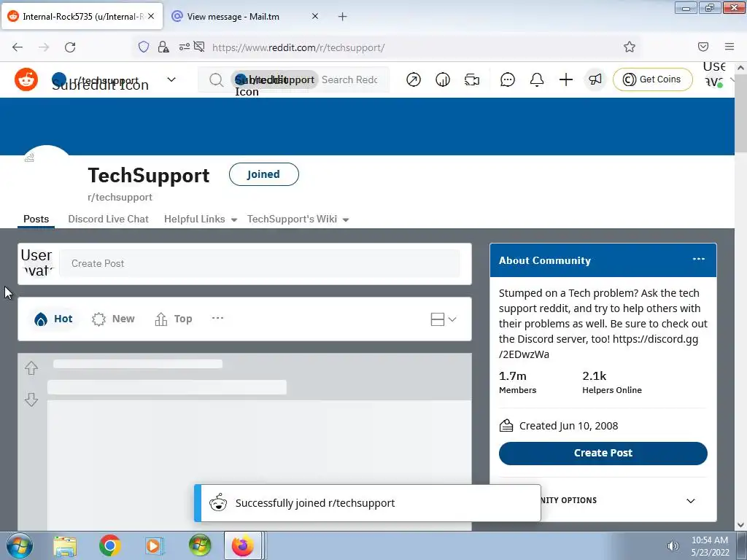Click the Firefox back arrow
Image resolution: width=747 pixels, height=560 pixels.
(x=18, y=47)
